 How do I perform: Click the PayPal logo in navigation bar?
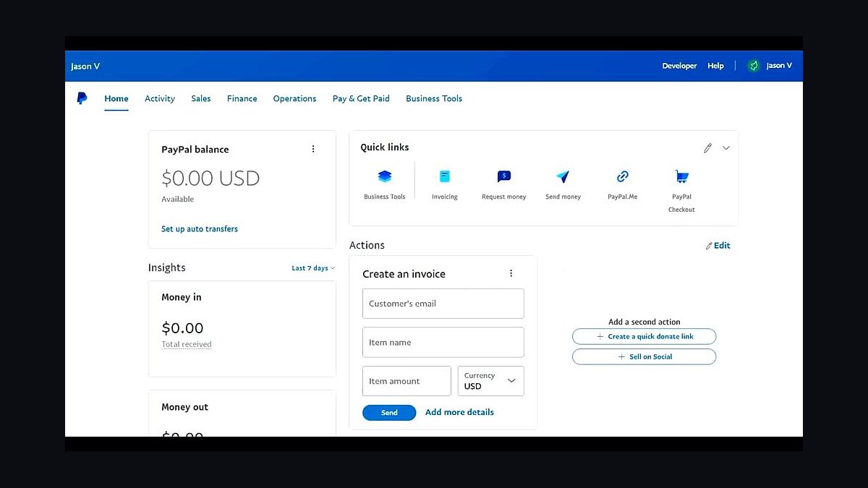[x=82, y=98]
